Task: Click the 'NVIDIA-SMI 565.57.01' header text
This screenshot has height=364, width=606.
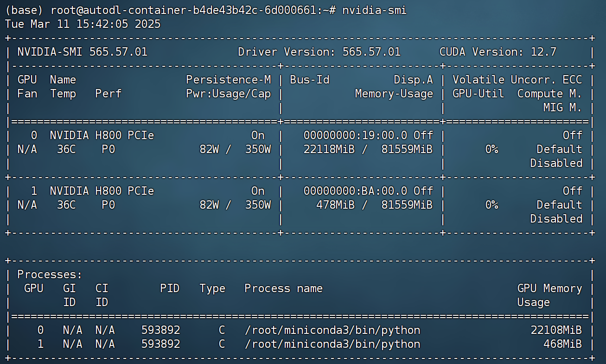Action: point(82,52)
